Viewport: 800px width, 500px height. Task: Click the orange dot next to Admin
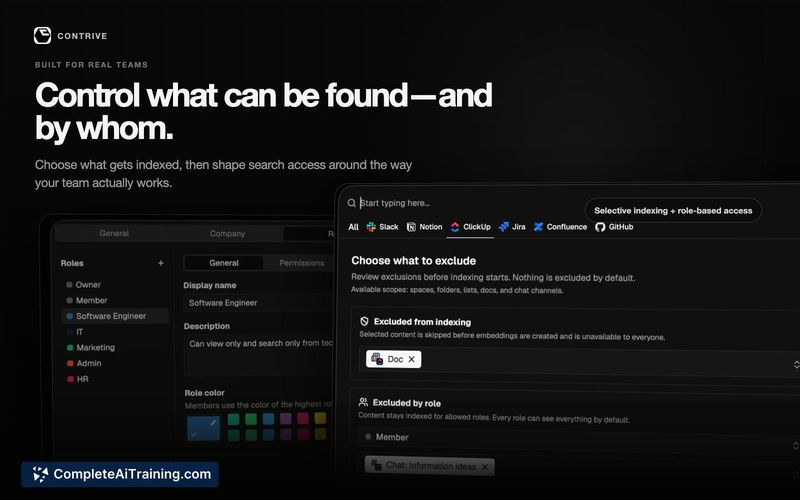[70, 363]
